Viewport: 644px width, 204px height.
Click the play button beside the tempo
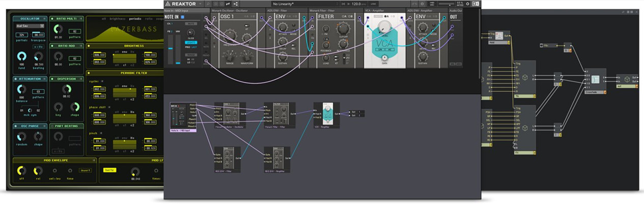tap(350, 4)
